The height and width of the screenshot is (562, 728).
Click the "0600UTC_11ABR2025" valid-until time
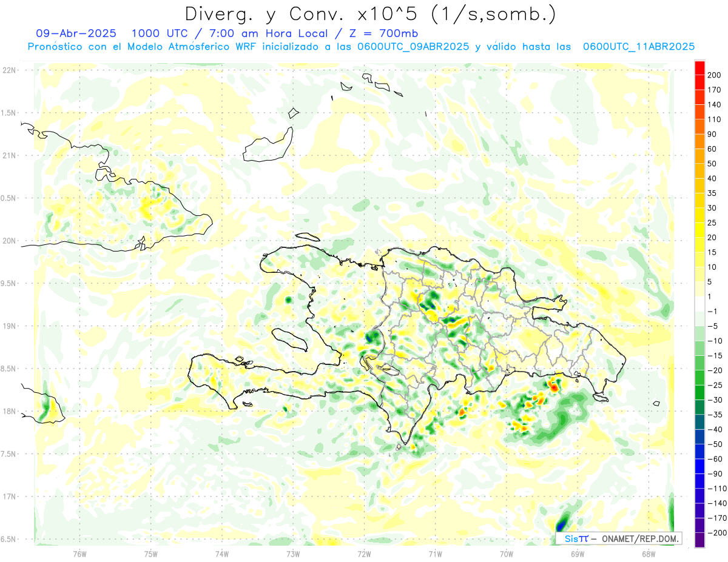638,47
